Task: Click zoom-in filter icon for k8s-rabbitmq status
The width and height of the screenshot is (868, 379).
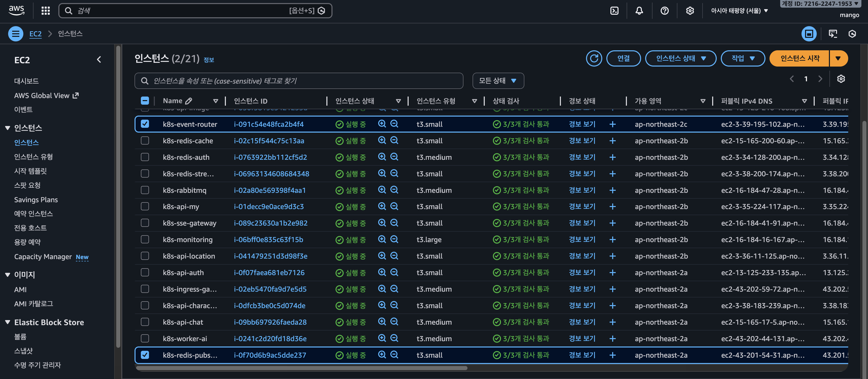Action: point(382,190)
